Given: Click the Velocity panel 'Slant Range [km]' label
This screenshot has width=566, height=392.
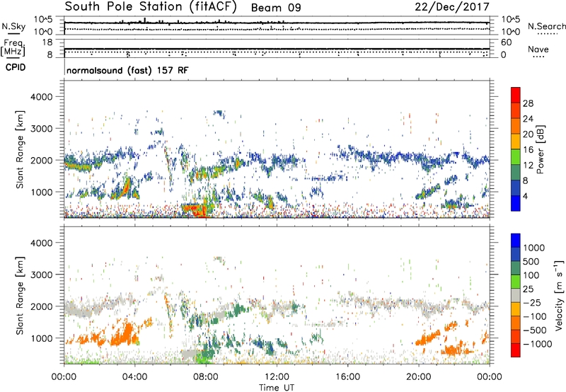Looking at the screenshot, I should [20, 296].
